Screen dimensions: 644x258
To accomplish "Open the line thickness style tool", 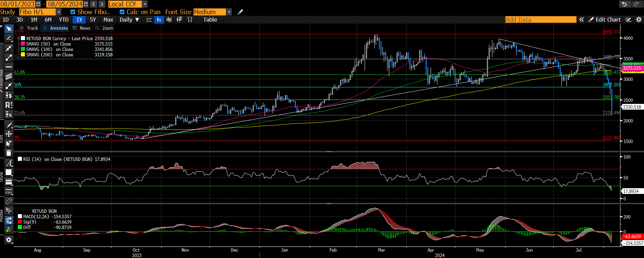I will coord(9,182).
